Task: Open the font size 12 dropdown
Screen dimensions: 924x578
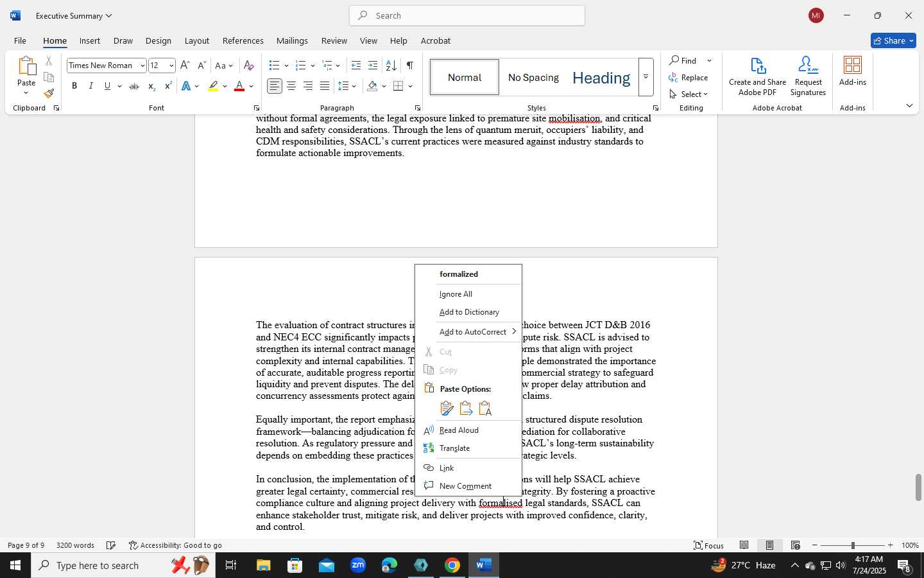Action: point(171,66)
